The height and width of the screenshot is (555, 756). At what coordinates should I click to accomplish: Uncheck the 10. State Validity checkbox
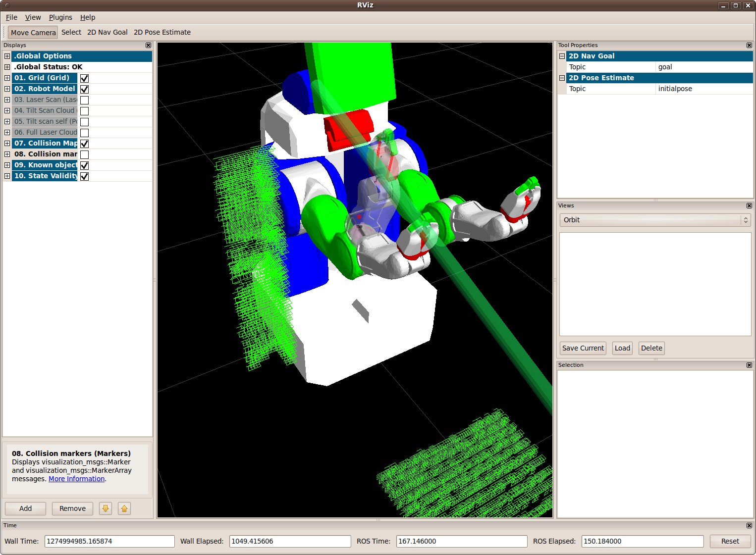(85, 176)
